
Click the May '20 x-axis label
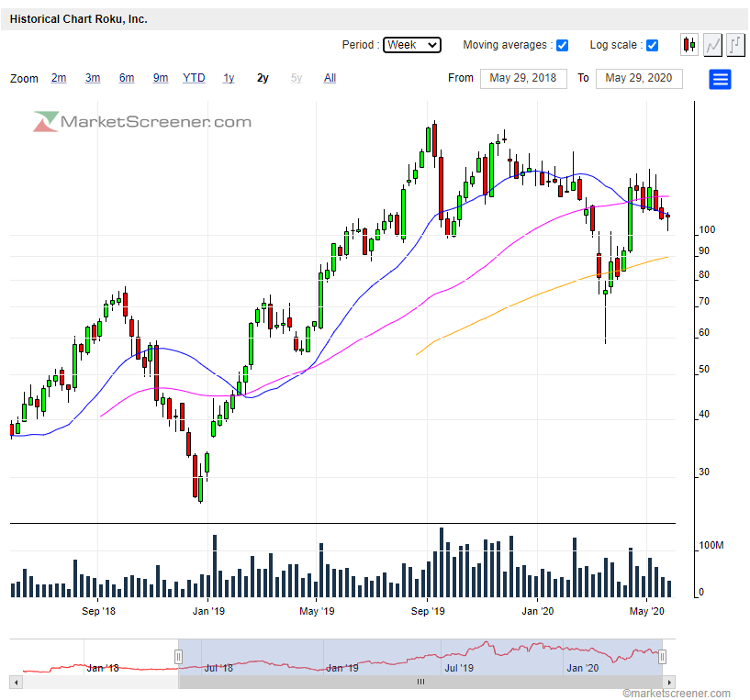[646, 612]
